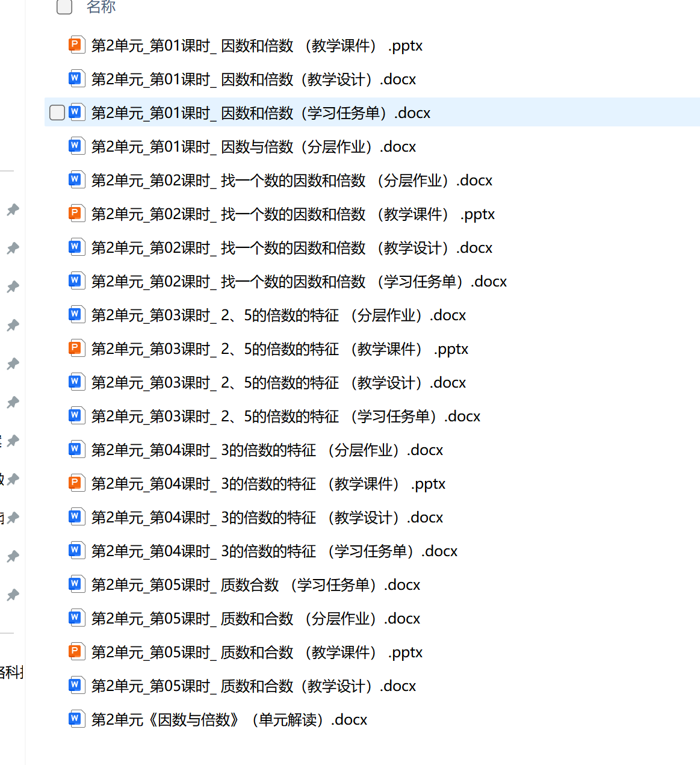Click the Word icon of 单元解读 document
This screenshot has width=700, height=765.
(75, 719)
